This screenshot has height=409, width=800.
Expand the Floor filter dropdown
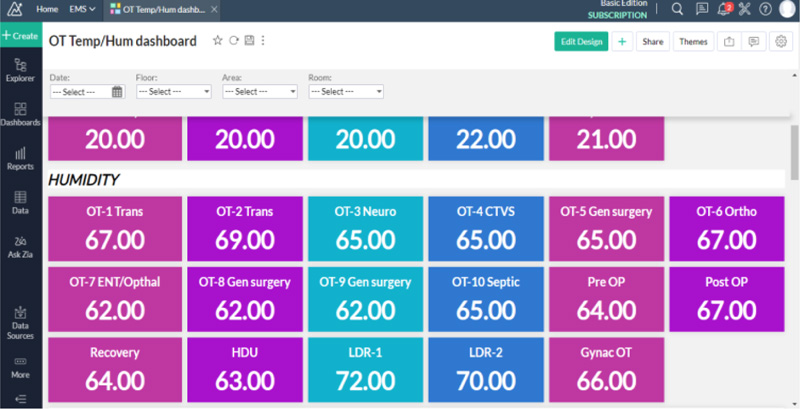click(173, 91)
